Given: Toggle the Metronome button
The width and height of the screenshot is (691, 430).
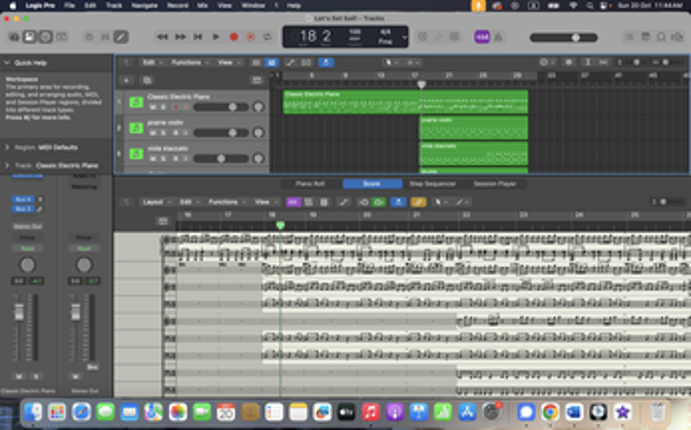Looking at the screenshot, I should tap(498, 37).
